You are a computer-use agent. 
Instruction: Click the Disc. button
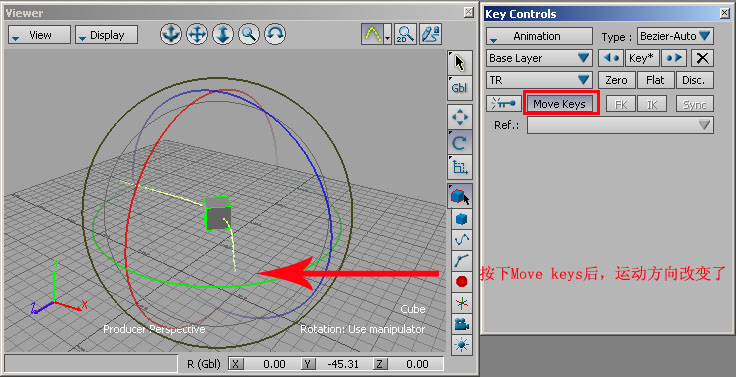click(x=694, y=80)
